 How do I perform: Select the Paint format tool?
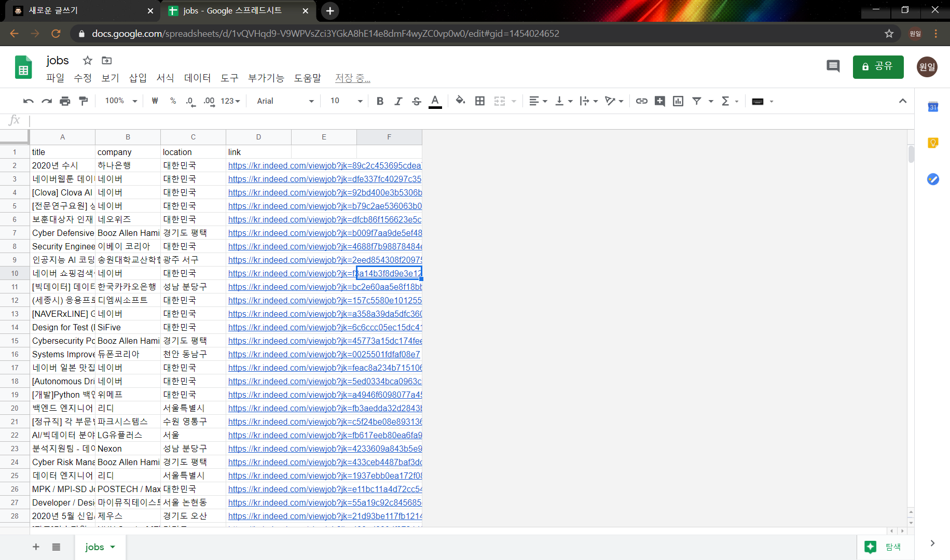pyautogui.click(x=83, y=101)
